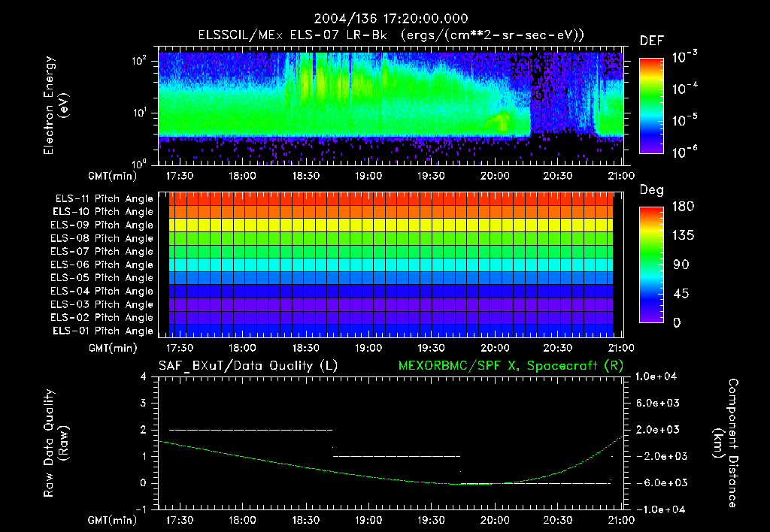Click the 2.0e+03 tick on distance axis
Image resolution: width=770 pixels, height=532 pixels.
coord(657,430)
